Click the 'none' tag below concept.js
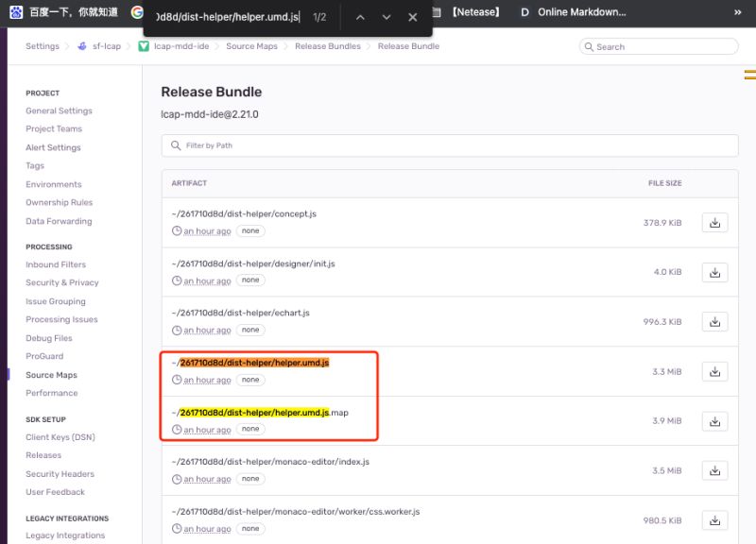The height and width of the screenshot is (544, 756). 250,230
